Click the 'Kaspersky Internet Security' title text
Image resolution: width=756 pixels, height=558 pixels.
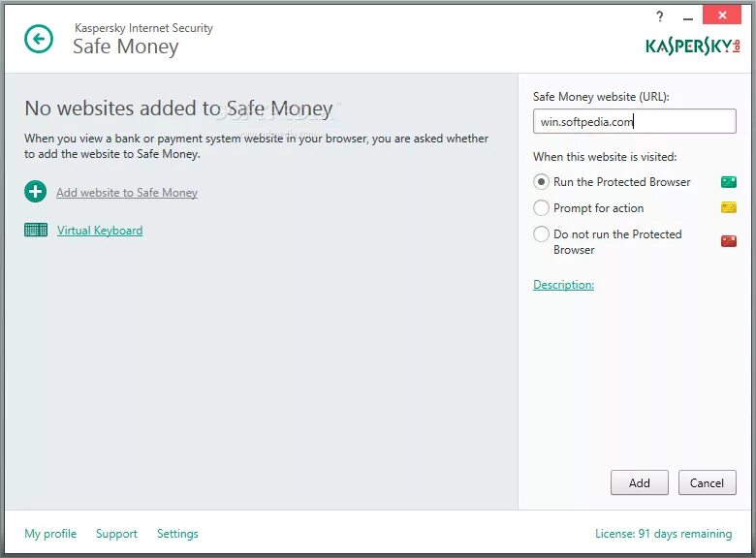tap(143, 28)
